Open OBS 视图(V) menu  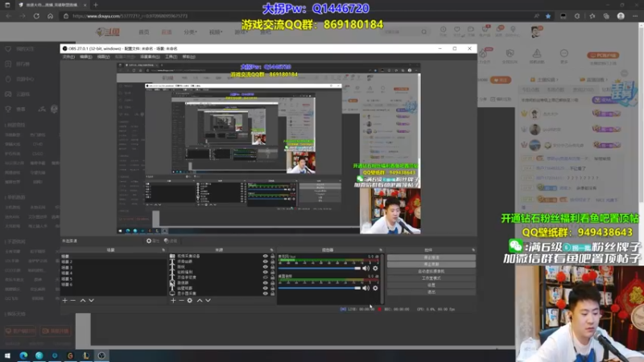[x=104, y=56]
